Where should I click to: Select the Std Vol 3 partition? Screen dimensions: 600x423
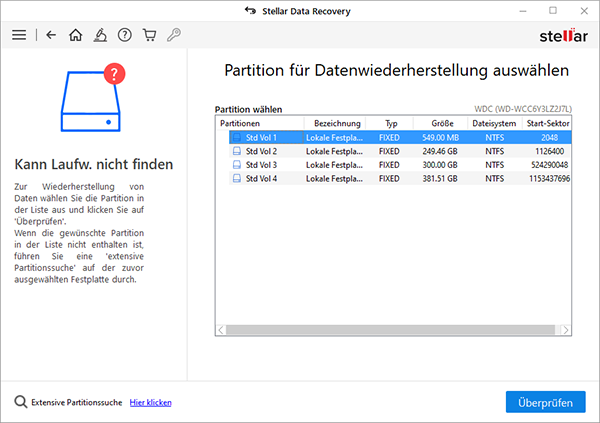[x=261, y=165]
